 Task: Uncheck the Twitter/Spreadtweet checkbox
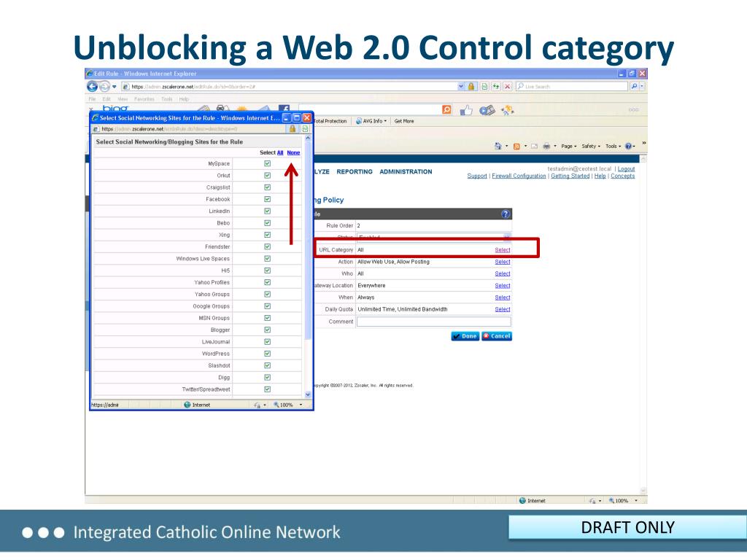[267, 389]
